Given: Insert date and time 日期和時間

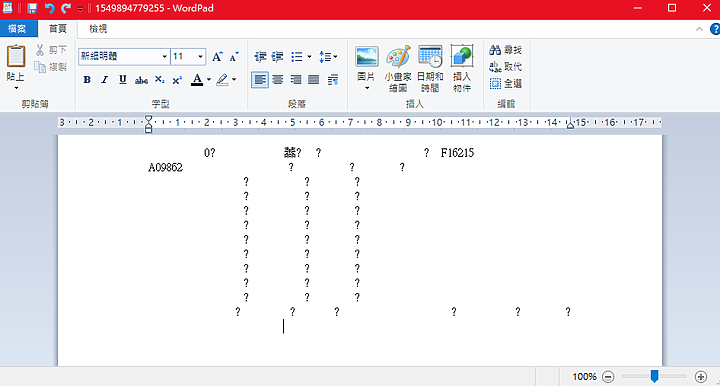Looking at the screenshot, I should pos(430,69).
